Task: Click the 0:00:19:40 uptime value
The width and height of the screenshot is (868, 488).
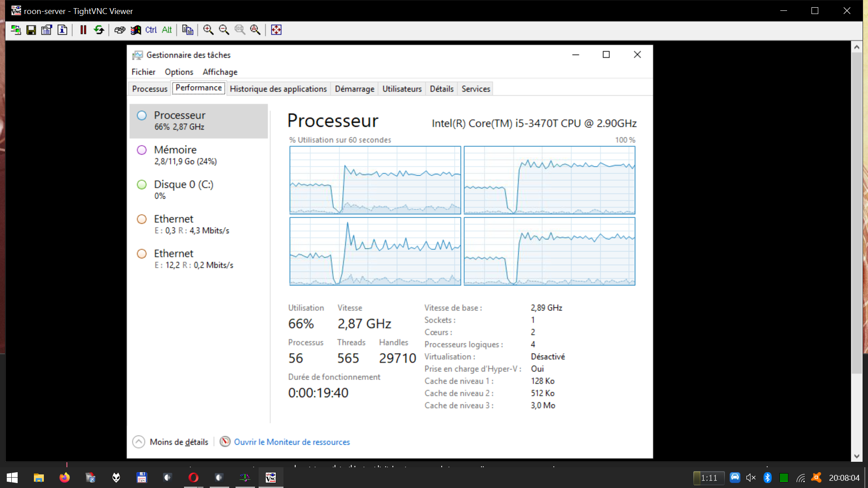Action: click(318, 393)
